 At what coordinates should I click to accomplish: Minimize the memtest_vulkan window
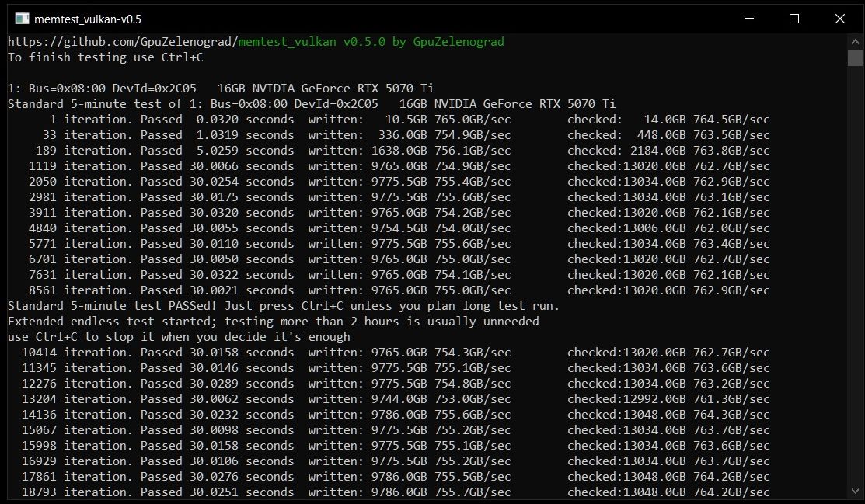pos(748,19)
